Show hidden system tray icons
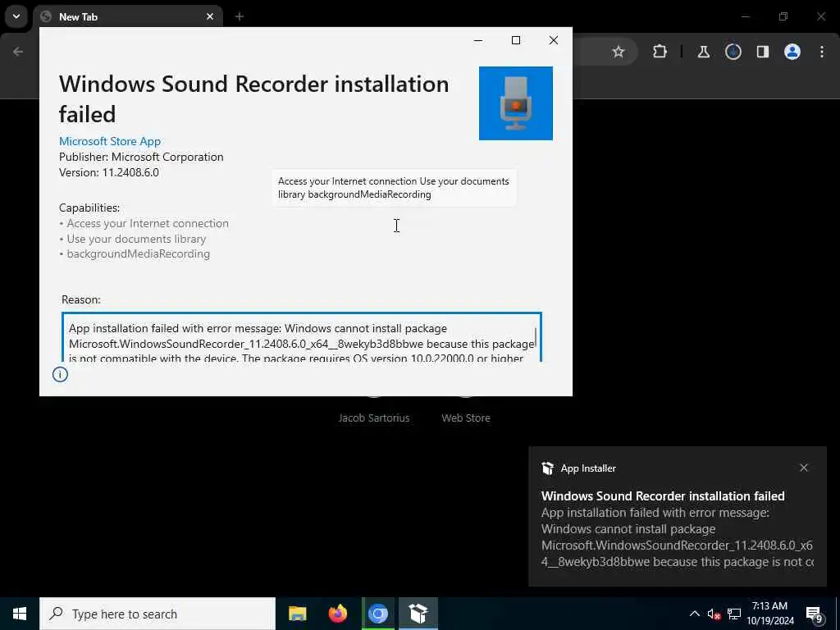840x630 pixels. point(694,614)
